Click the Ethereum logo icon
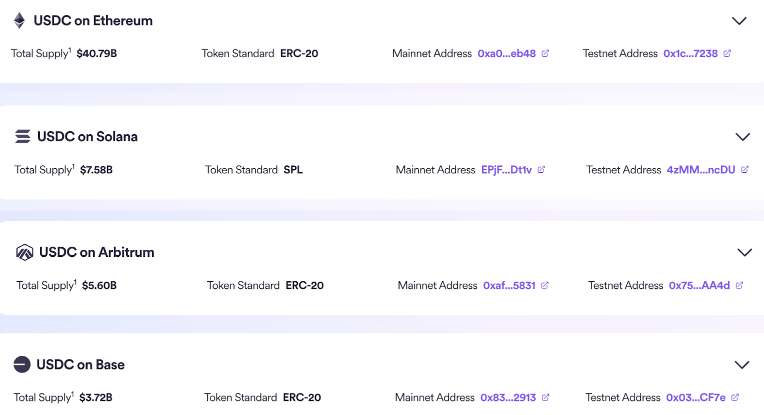 point(19,20)
